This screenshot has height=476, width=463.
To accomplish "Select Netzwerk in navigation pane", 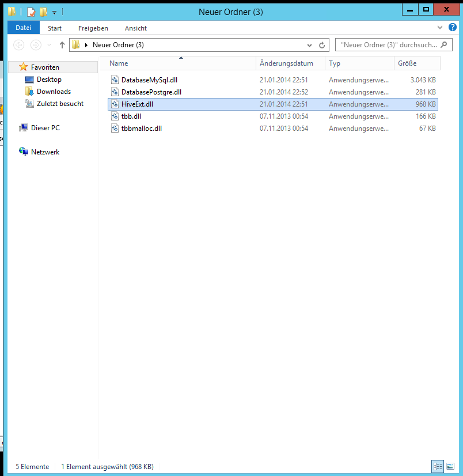I will [45, 152].
